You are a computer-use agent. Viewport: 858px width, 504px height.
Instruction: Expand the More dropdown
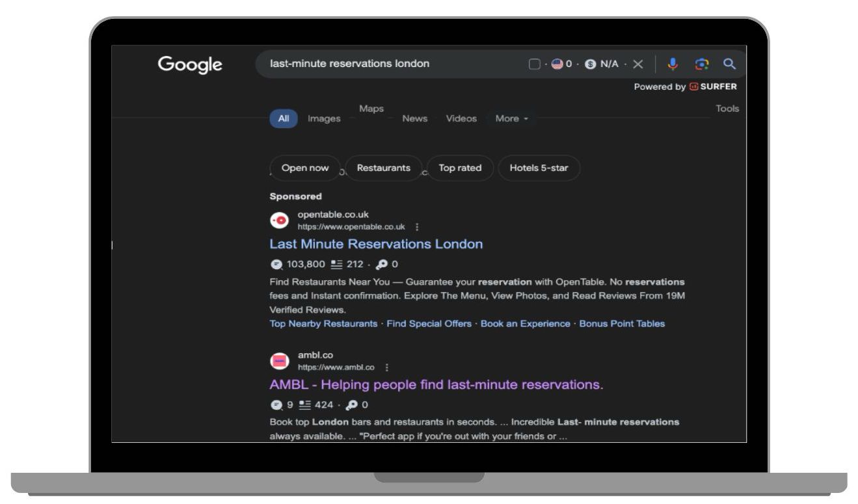point(512,119)
